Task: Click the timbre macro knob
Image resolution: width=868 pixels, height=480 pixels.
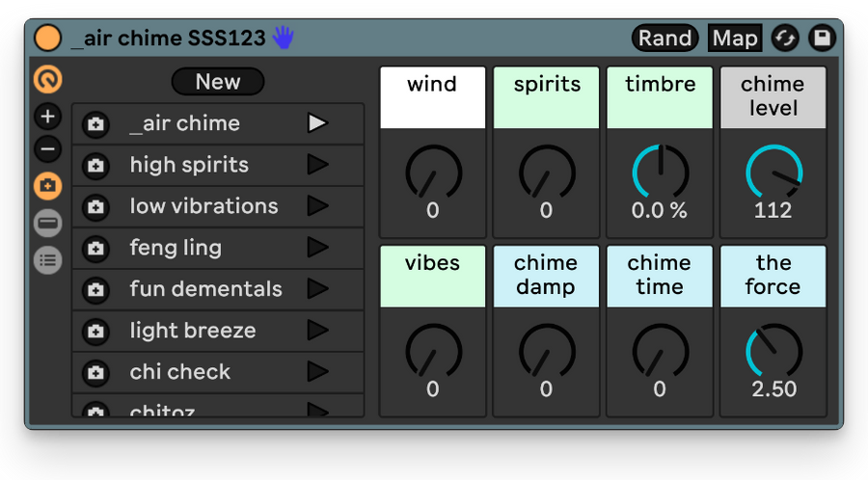Action: [x=661, y=173]
